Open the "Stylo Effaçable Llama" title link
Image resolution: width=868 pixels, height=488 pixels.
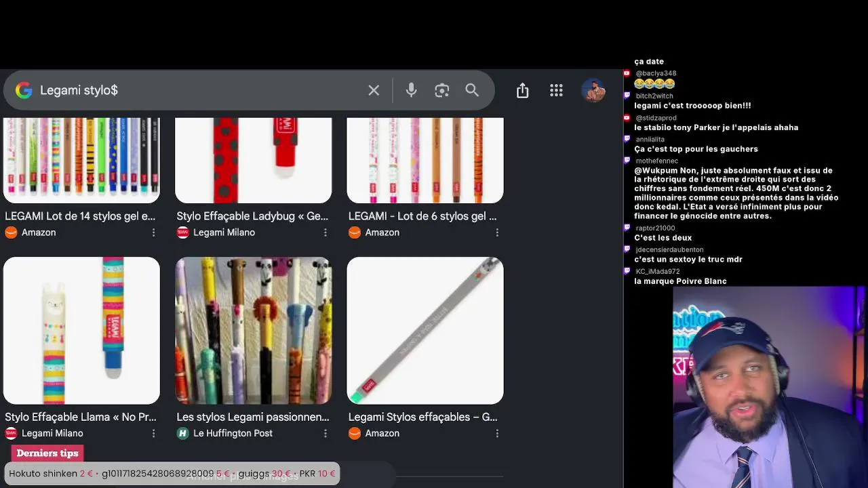tap(81, 417)
